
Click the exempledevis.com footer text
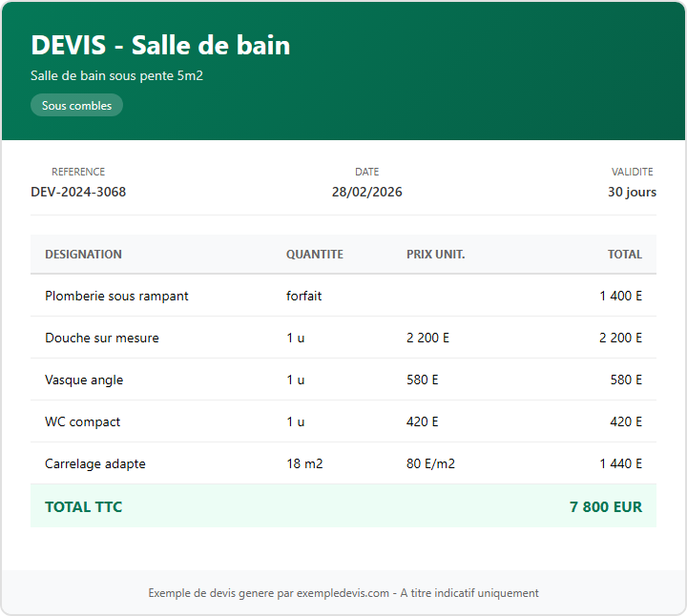click(343, 593)
